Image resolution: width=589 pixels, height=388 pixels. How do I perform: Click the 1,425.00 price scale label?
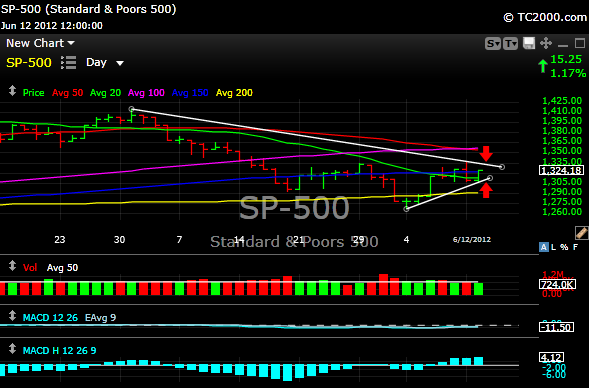[562, 101]
